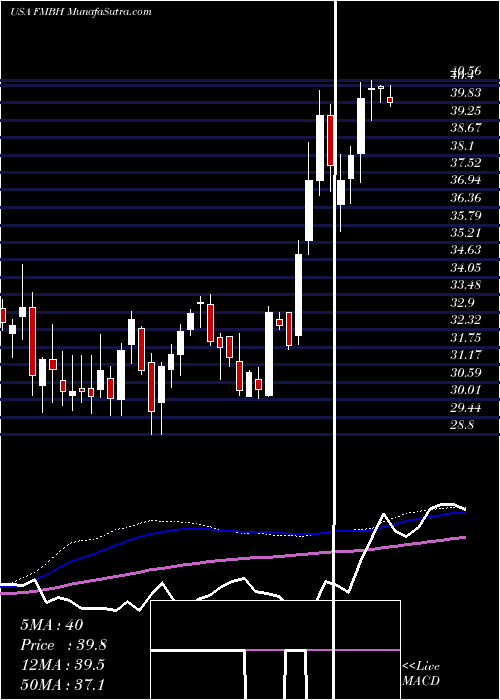The image size is (500, 700).
Task: Select the 30.59 price label
Action: pyautogui.click(x=466, y=372)
